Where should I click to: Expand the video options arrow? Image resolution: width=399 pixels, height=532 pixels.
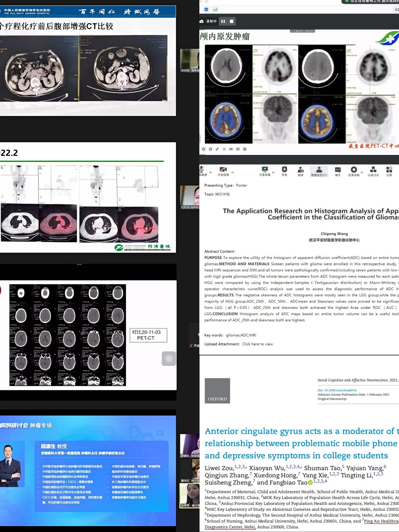tap(233, 173)
